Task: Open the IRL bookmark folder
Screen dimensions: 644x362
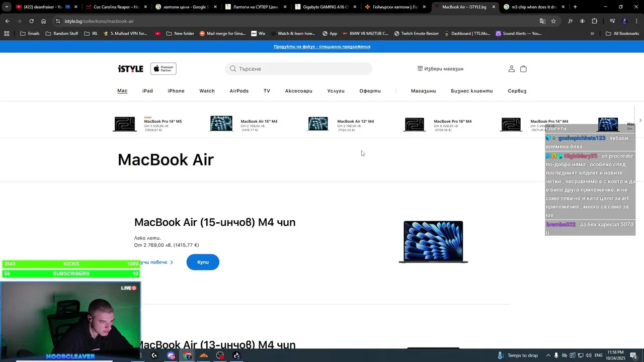Action: point(91,34)
